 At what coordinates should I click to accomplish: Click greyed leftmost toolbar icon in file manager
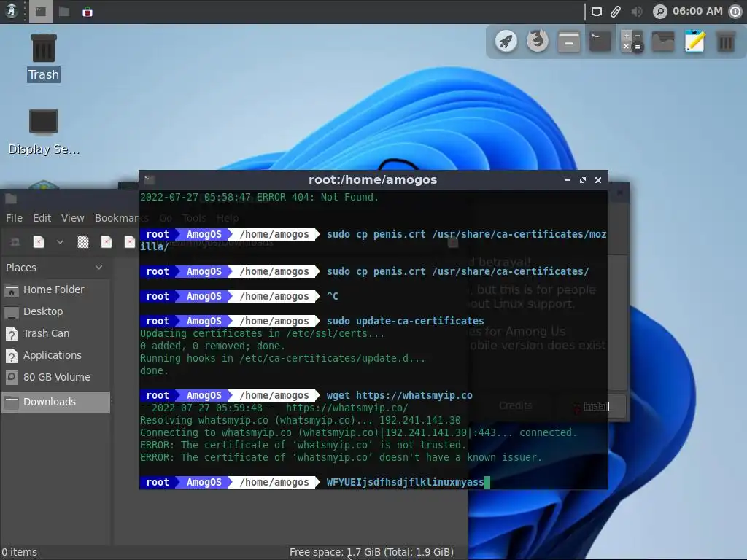[15, 242]
